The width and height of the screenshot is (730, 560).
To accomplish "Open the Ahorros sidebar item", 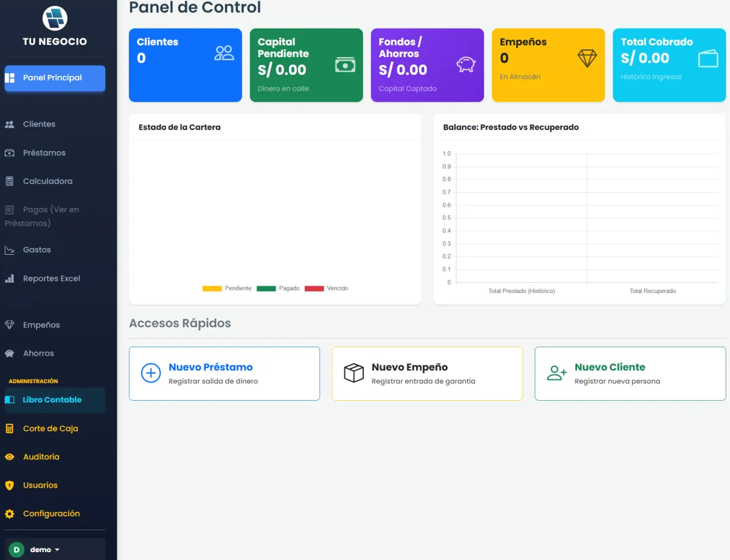I will point(55,353).
